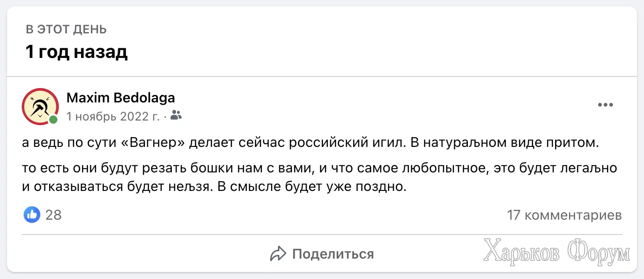Click the line starting то есть они будут

point(320,168)
